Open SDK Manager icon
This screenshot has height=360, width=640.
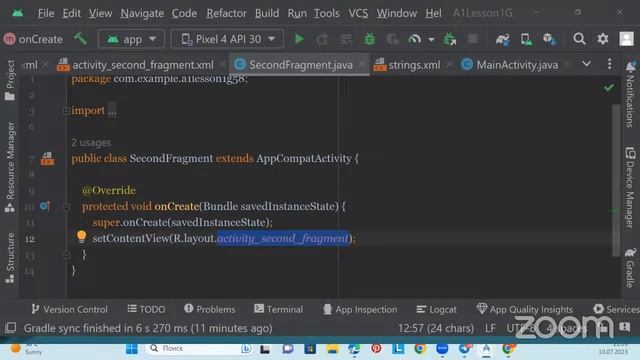pyautogui.click(x=549, y=39)
